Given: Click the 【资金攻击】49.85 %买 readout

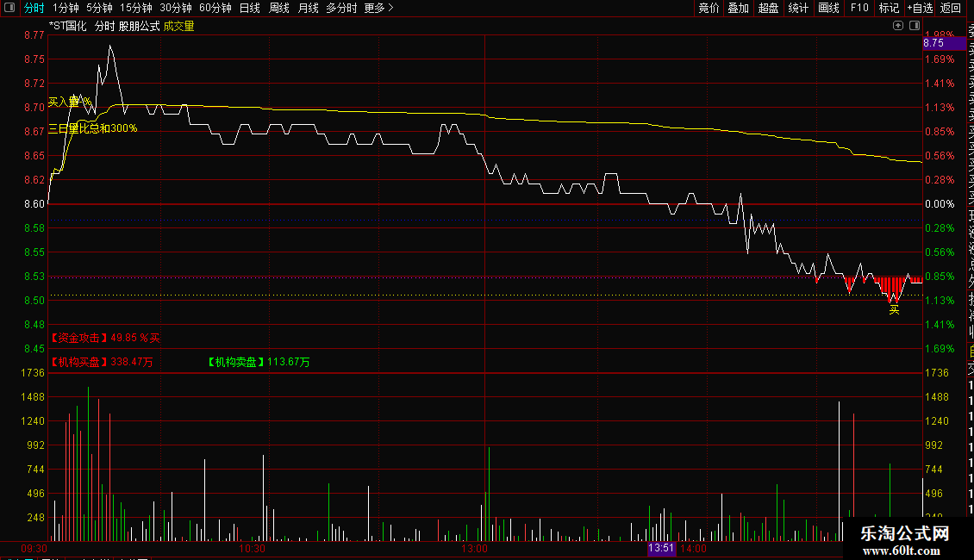Looking at the screenshot, I should (x=105, y=338).
